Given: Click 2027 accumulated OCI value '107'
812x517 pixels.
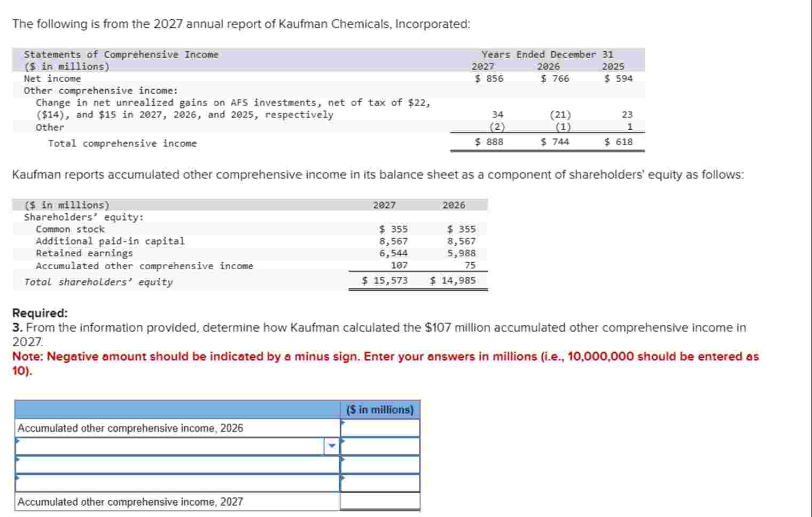Looking at the screenshot, I should (400, 265).
